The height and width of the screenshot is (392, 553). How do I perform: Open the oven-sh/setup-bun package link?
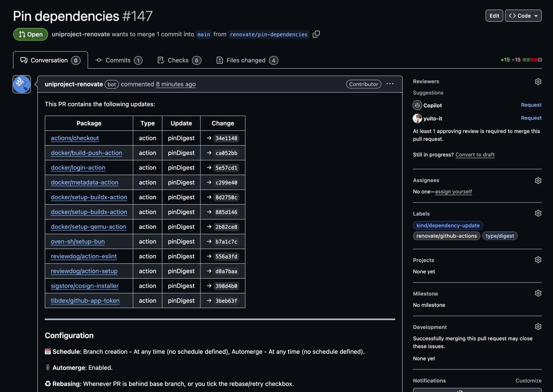[78, 241]
